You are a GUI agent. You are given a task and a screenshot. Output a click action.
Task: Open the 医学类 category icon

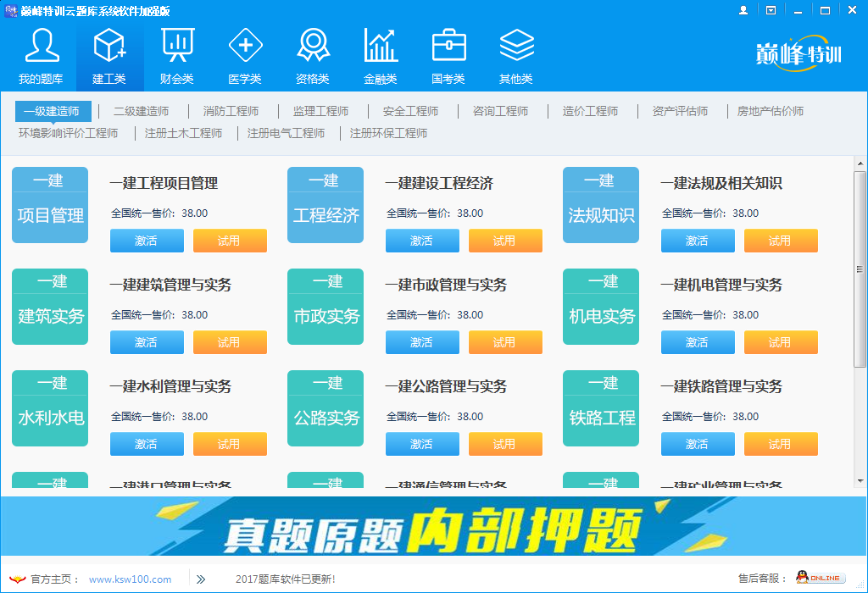click(245, 51)
